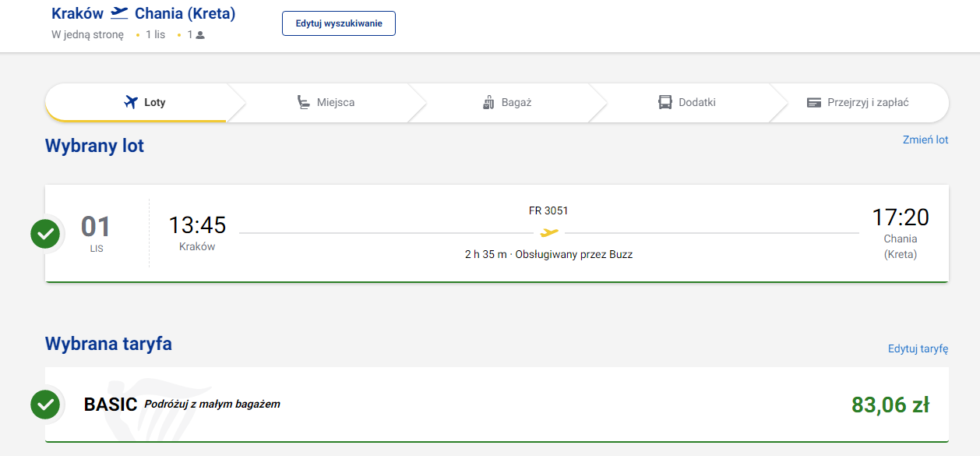Image resolution: width=980 pixels, height=456 pixels.
Task: Click the date number 01 LIS
Action: click(96, 232)
